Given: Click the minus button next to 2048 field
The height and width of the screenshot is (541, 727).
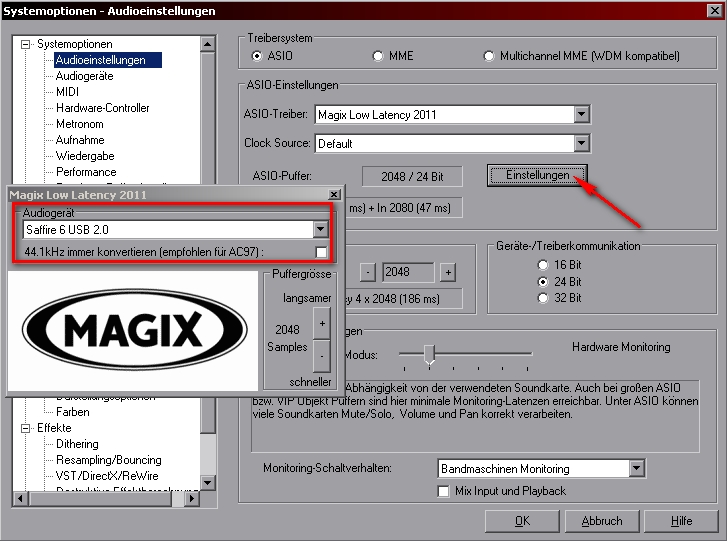Looking at the screenshot, I should point(368,272).
